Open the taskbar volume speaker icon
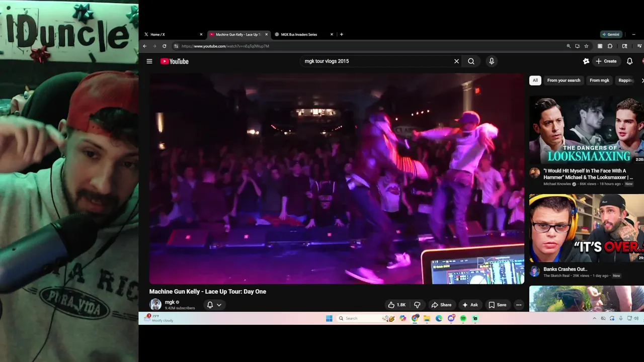Viewport: 644px width, 362px height. tap(636, 318)
